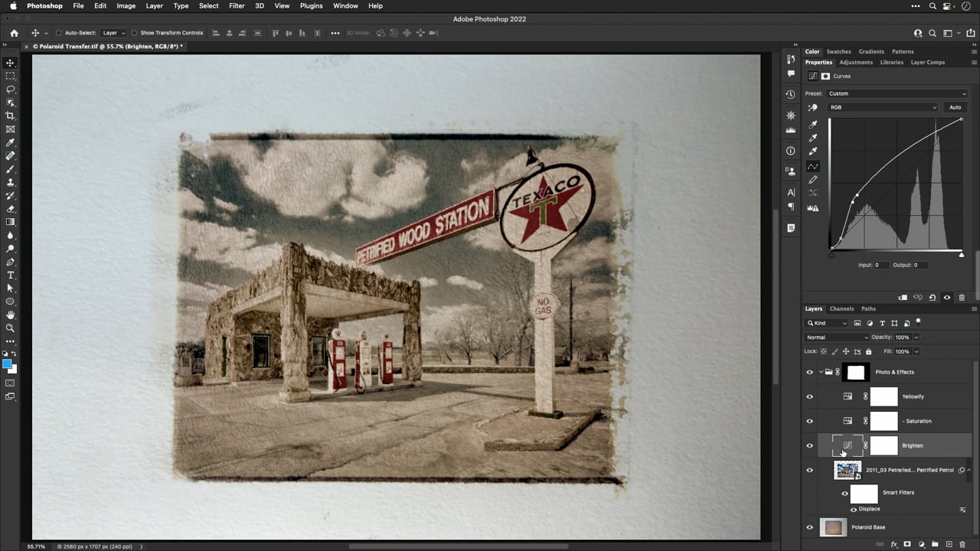Choose the pencil draw-curve tool in Curves
This screenshot has width=980, height=551.
click(x=813, y=179)
